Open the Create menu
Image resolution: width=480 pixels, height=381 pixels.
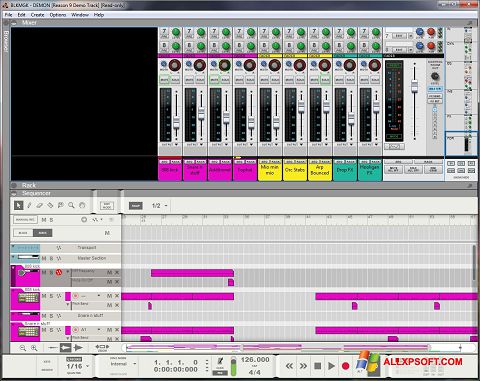tap(37, 15)
